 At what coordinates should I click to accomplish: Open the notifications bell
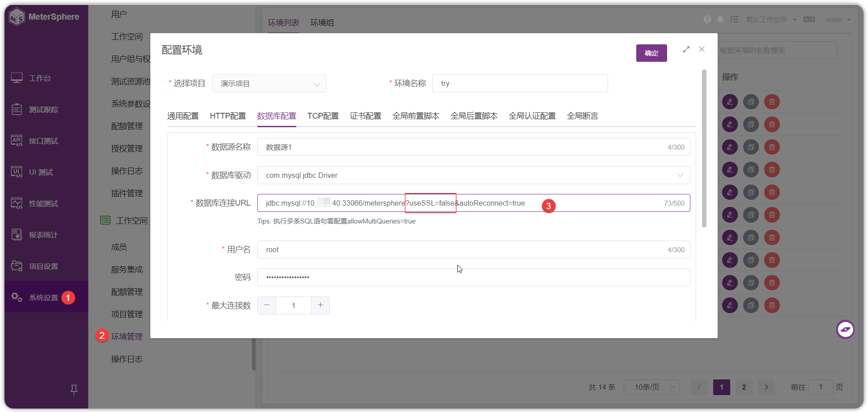pos(720,19)
